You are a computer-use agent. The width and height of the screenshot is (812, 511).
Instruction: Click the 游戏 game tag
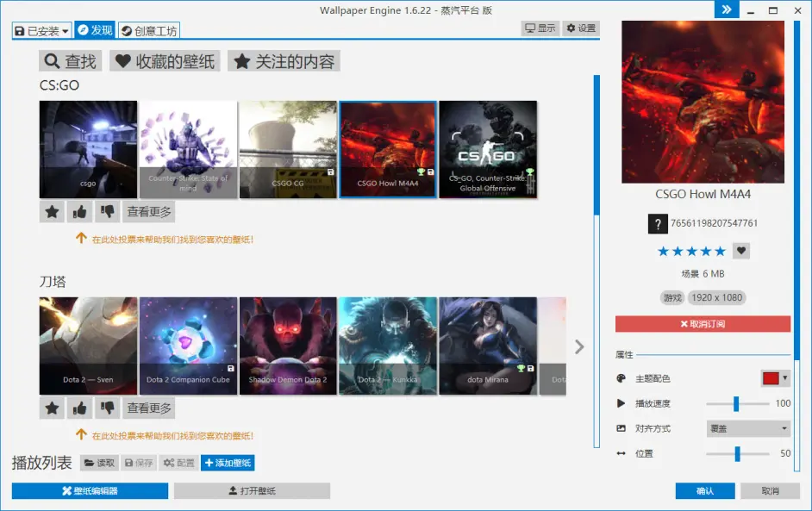672,297
